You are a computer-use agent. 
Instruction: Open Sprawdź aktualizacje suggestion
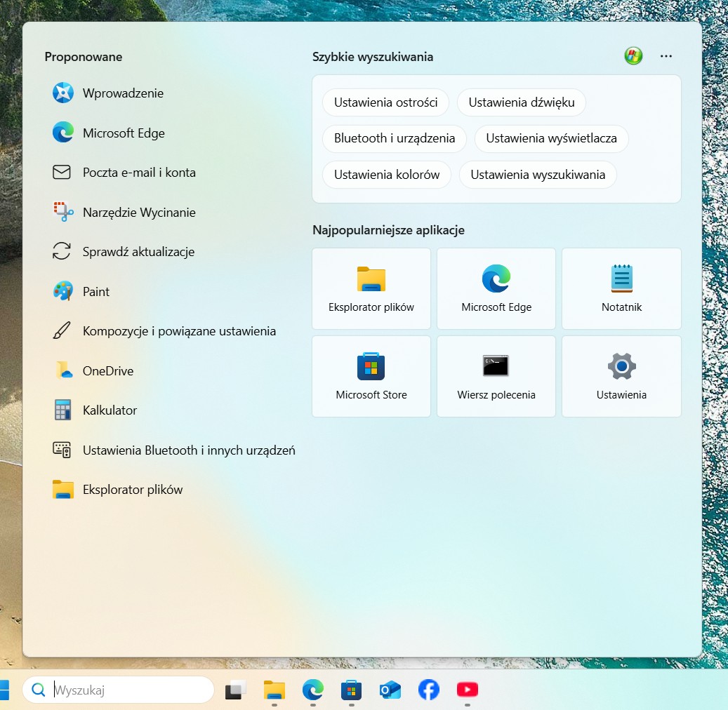tap(138, 251)
